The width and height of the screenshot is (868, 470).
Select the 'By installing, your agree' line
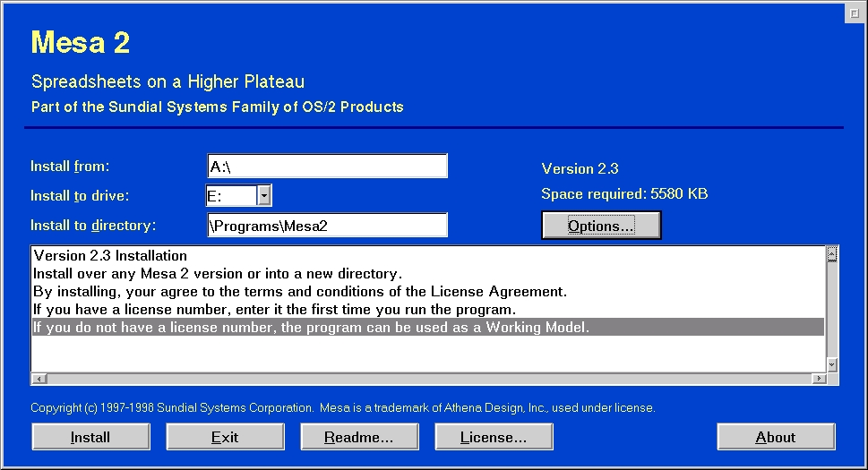(x=428, y=292)
